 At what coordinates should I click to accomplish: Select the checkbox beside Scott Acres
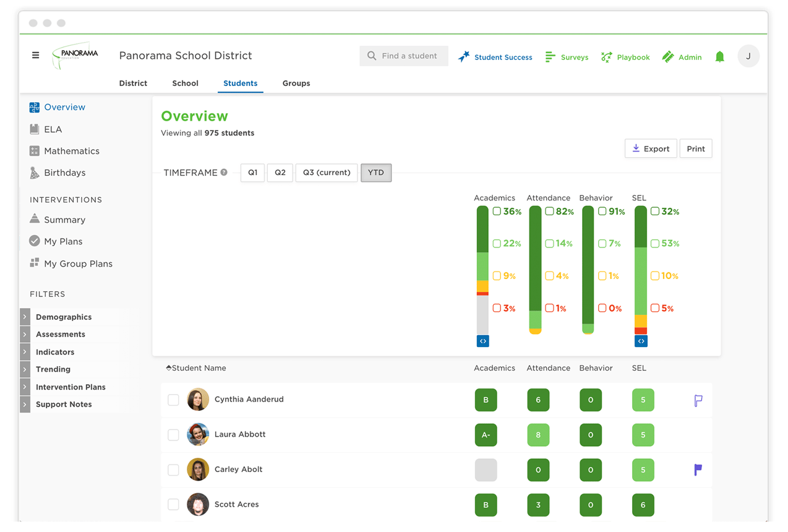click(173, 504)
